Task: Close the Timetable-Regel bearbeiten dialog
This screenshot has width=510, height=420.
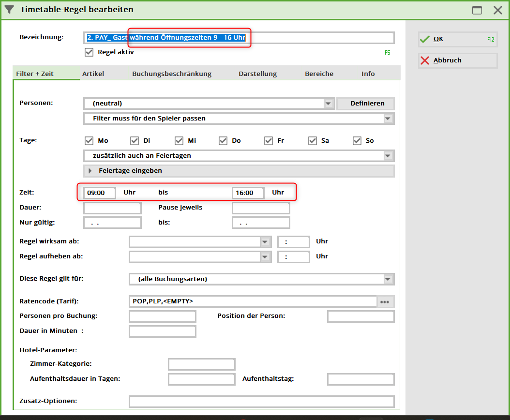Action: (497, 10)
